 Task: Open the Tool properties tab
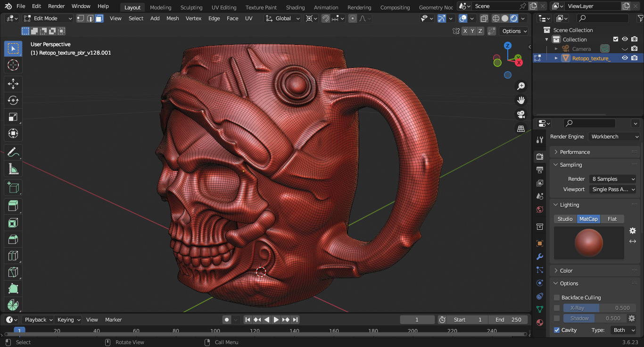[x=540, y=140]
